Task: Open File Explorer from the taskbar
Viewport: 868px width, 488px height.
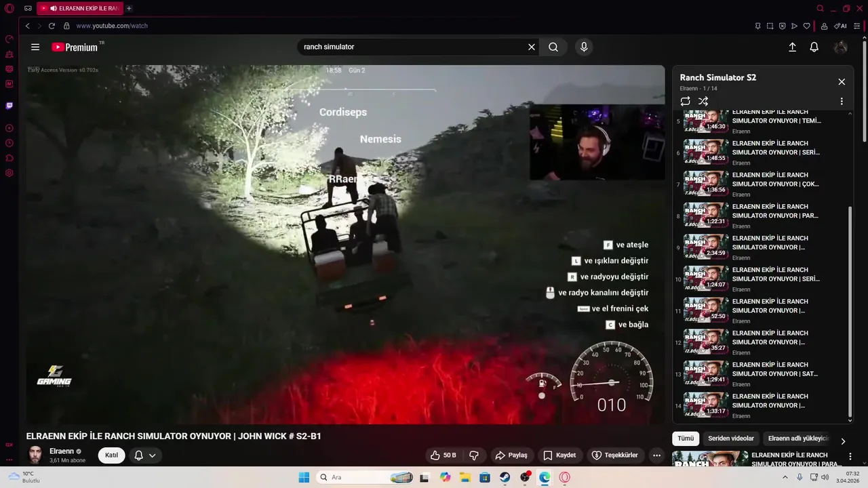Action: click(x=465, y=477)
